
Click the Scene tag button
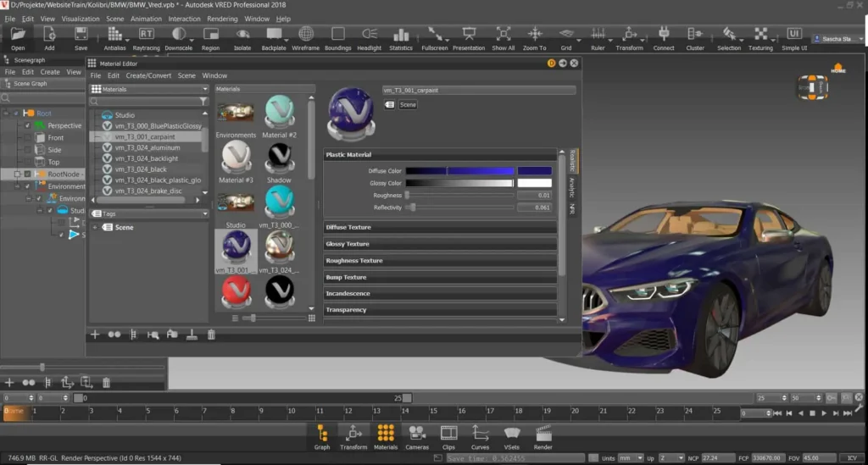(x=408, y=104)
